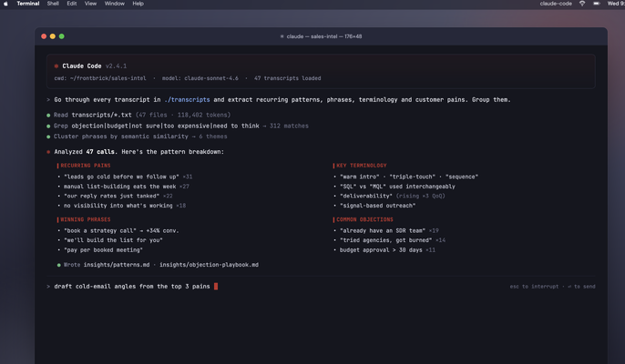625x364 pixels.
Task: Click the model: claude-sonnet-4.6 label
Action: tap(200, 78)
